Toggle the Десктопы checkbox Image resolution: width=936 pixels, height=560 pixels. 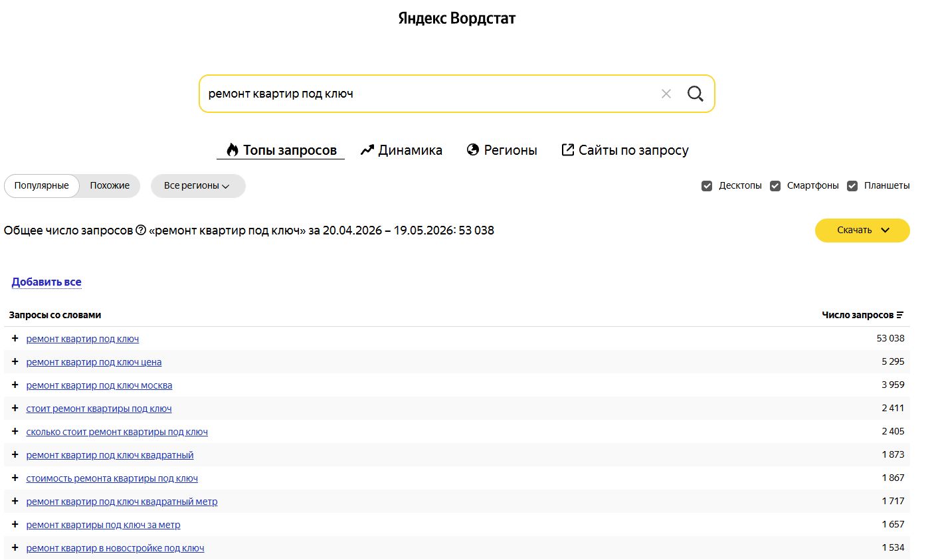click(x=707, y=186)
